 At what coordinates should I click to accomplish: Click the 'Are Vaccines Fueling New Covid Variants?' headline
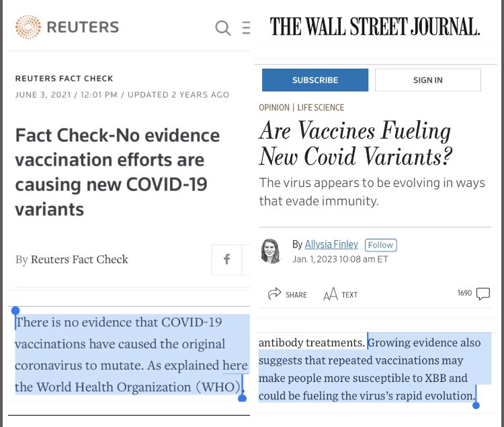[355, 143]
